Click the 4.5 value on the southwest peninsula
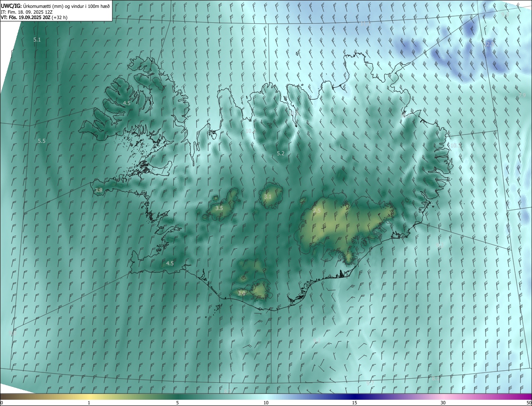This screenshot has width=532, height=406. pos(170,263)
